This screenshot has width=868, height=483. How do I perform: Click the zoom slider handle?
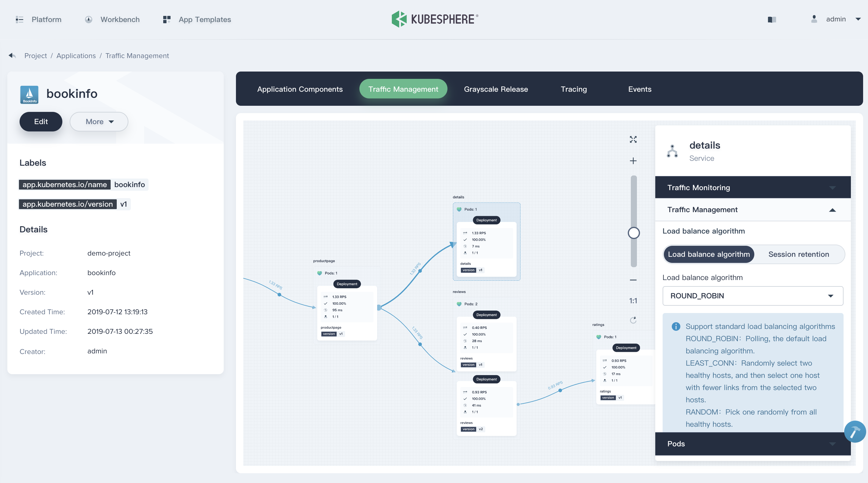point(634,233)
